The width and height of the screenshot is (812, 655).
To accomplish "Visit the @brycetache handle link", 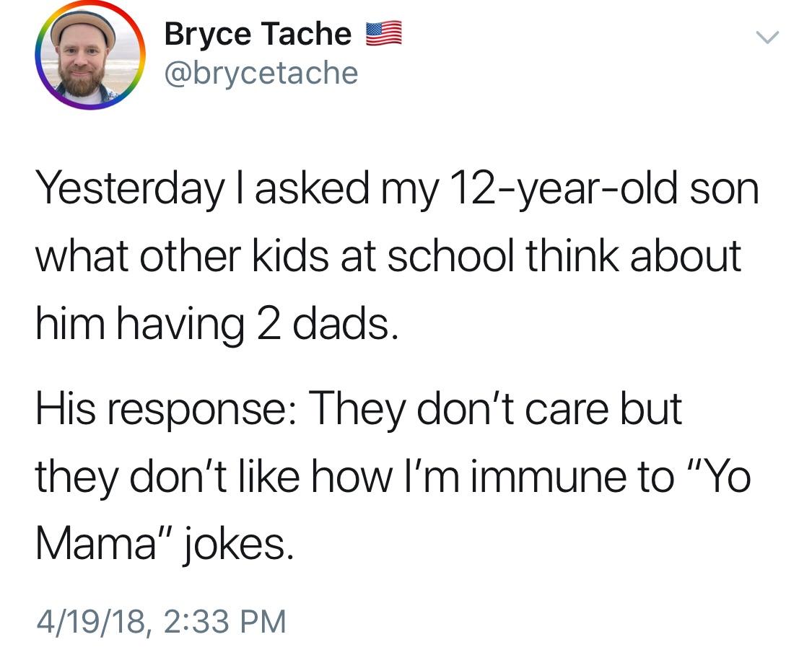I will [261, 72].
